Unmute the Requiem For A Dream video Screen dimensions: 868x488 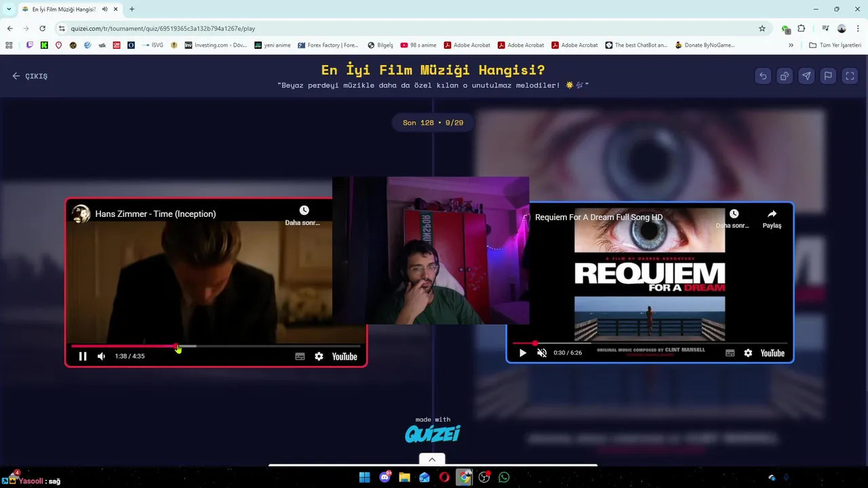pos(542,353)
